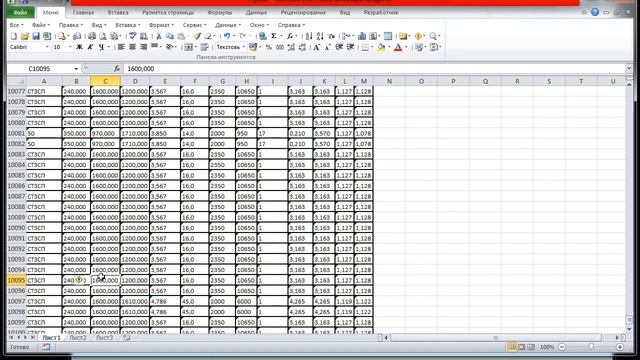Click the Paste clipboard icon
The width and height of the screenshot is (640, 360).
tap(181, 36)
